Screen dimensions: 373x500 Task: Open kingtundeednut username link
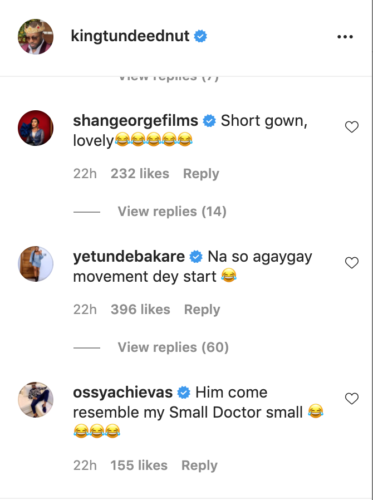point(130,36)
